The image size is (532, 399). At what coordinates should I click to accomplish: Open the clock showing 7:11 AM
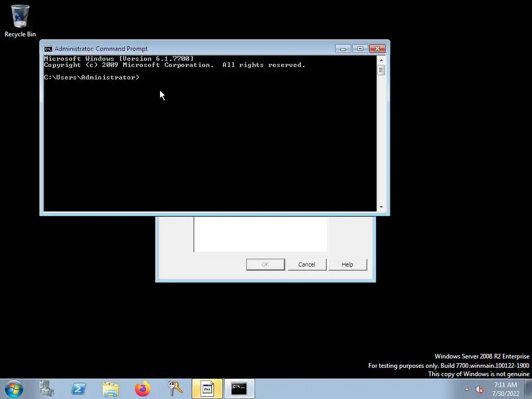tap(506, 389)
